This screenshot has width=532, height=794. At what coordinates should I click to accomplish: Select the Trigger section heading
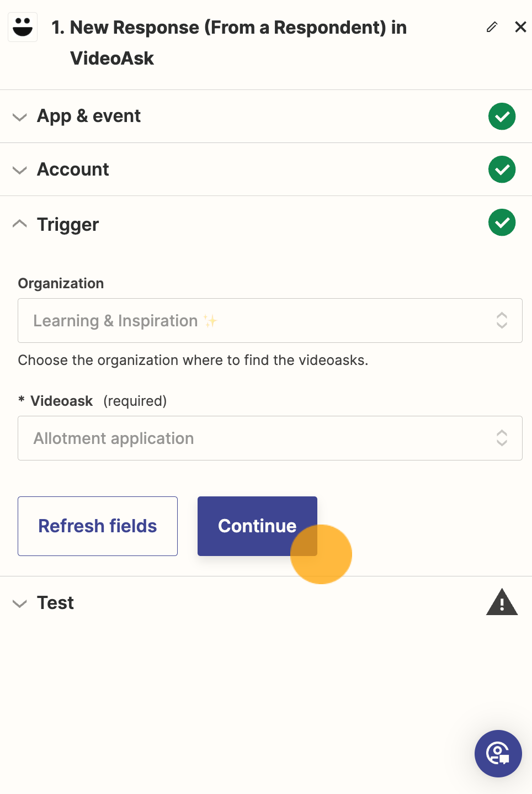point(68,225)
